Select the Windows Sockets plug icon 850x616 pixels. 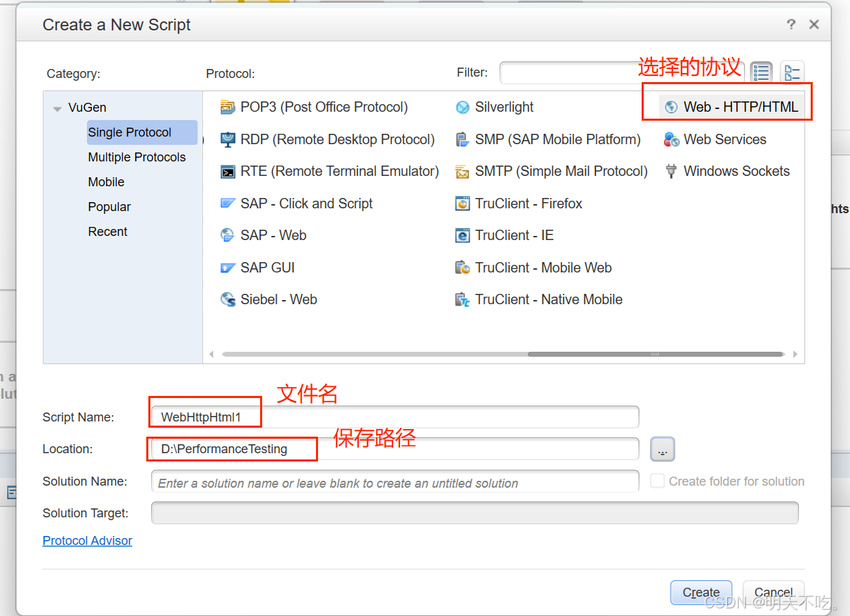tap(671, 171)
